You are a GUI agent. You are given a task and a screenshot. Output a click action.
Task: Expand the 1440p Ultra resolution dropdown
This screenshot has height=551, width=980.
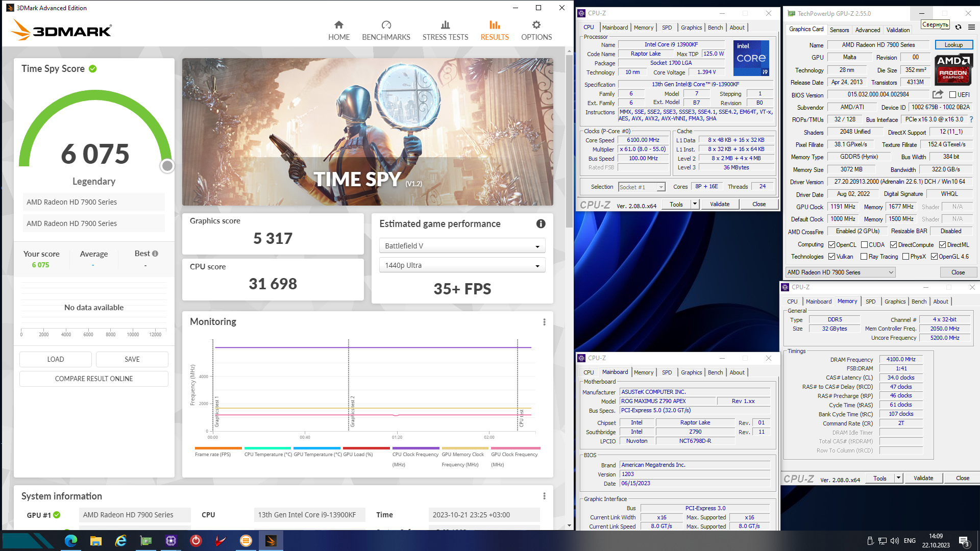click(x=462, y=265)
